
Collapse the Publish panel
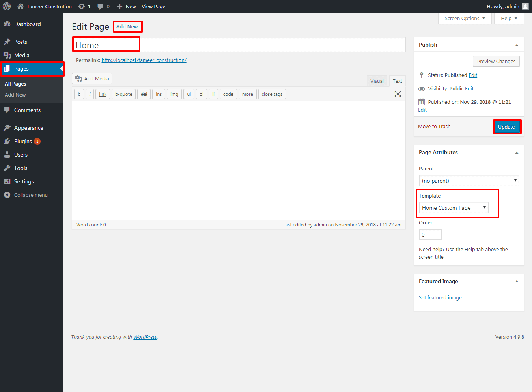(x=517, y=45)
